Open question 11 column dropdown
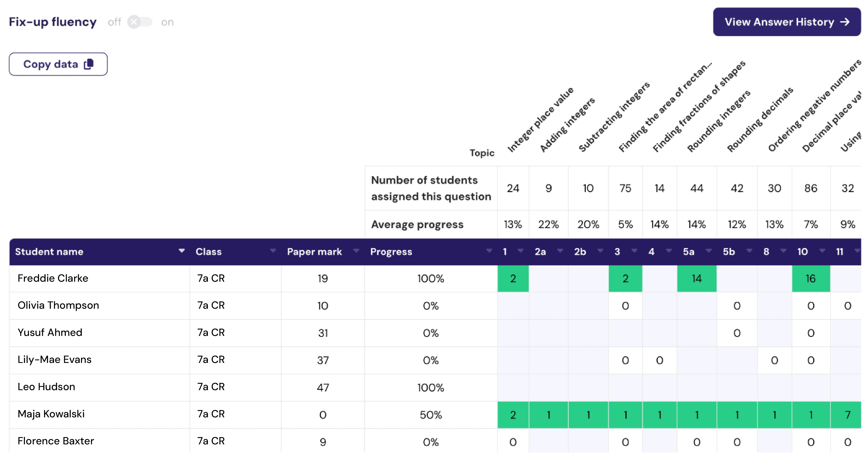 click(859, 251)
